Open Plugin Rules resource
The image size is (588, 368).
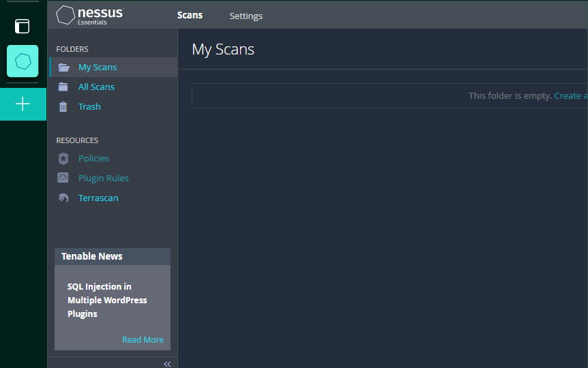(104, 179)
